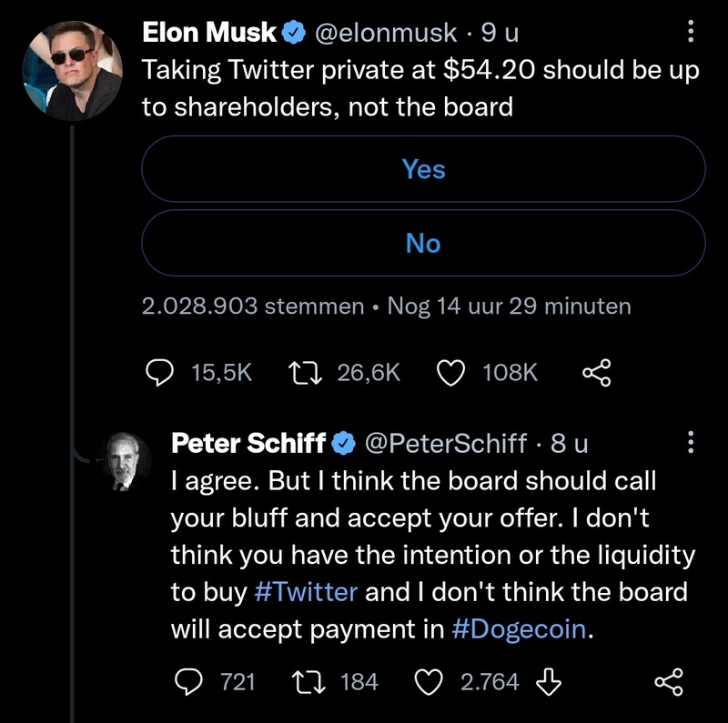Vote Yes in the poll
Image resolution: width=728 pixels, height=723 pixels.
coord(423,169)
